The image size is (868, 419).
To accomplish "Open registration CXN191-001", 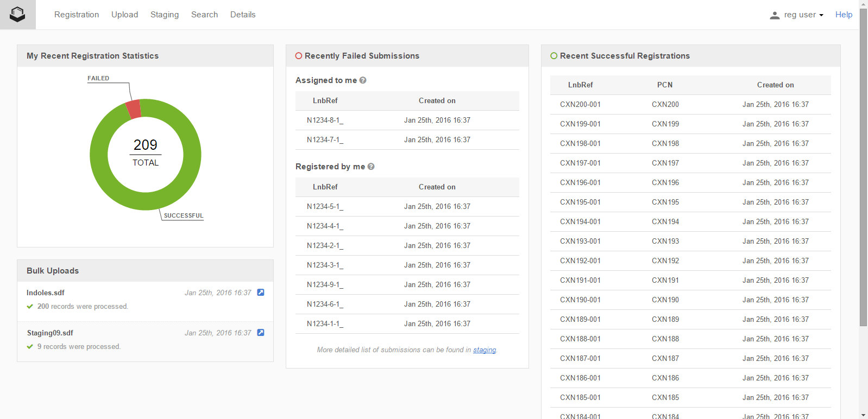I will pyautogui.click(x=581, y=280).
